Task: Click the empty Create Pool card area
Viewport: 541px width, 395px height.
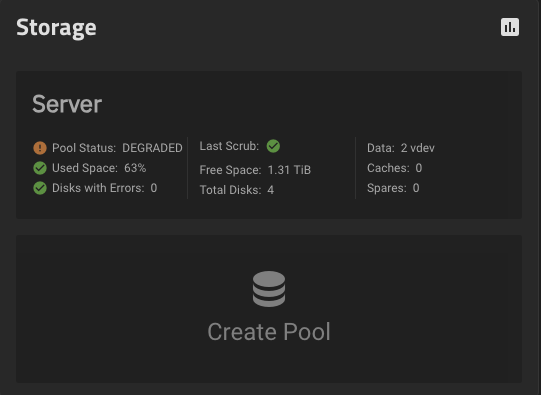Action: pos(269,309)
